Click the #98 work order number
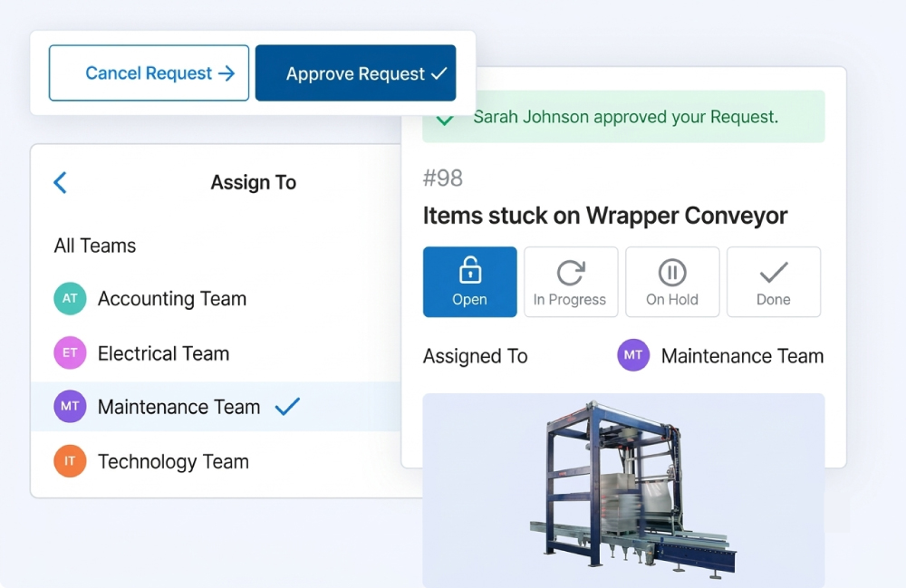 point(443,178)
